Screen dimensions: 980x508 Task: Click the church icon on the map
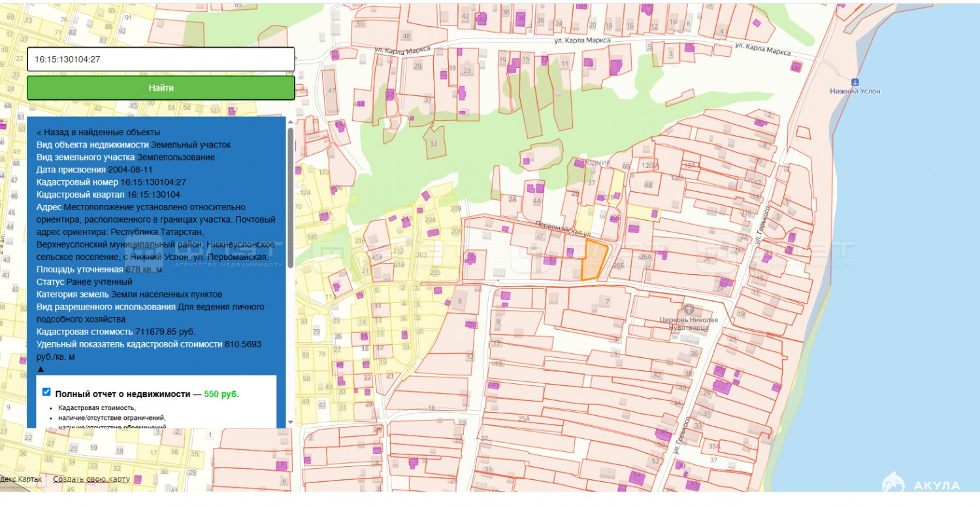[x=688, y=308]
